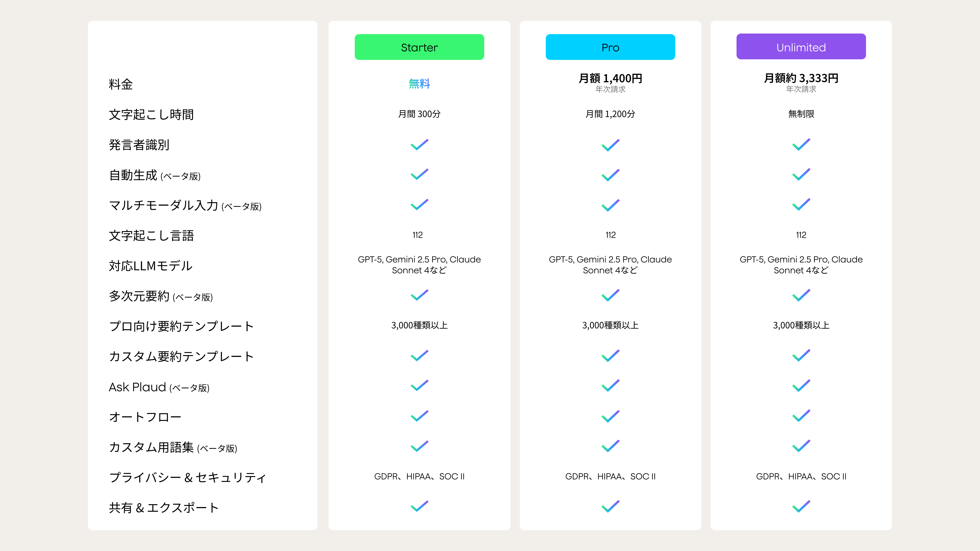Choose the purple Unlimited plan button

(801, 47)
